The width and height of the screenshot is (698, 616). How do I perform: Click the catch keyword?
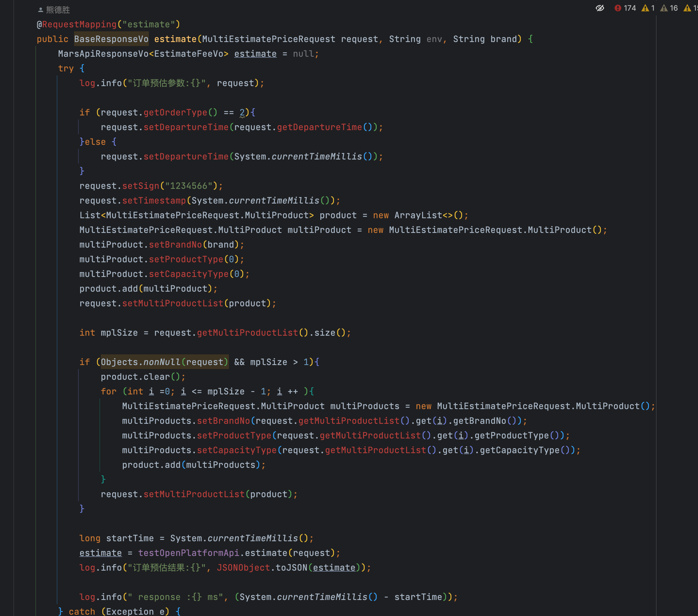(82, 611)
